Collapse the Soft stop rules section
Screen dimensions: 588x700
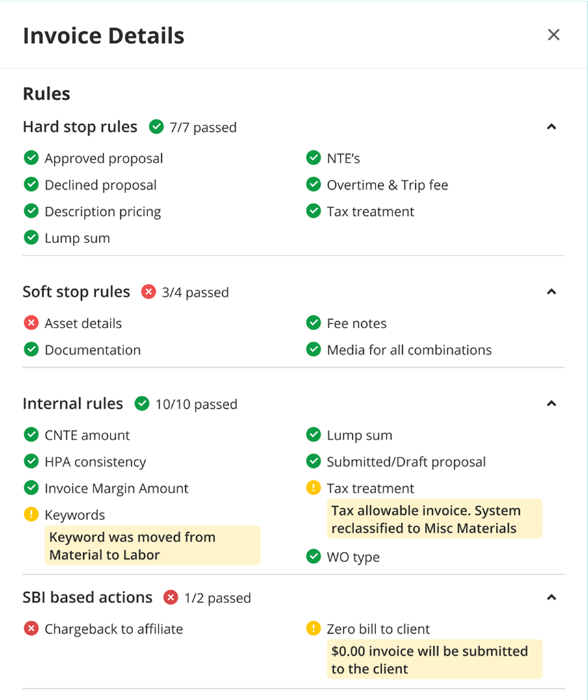click(552, 292)
